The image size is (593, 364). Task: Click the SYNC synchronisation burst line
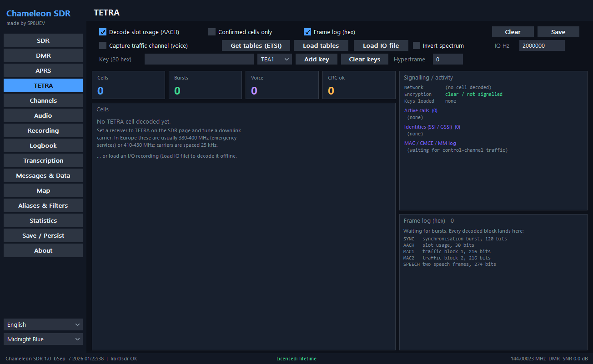click(455, 239)
